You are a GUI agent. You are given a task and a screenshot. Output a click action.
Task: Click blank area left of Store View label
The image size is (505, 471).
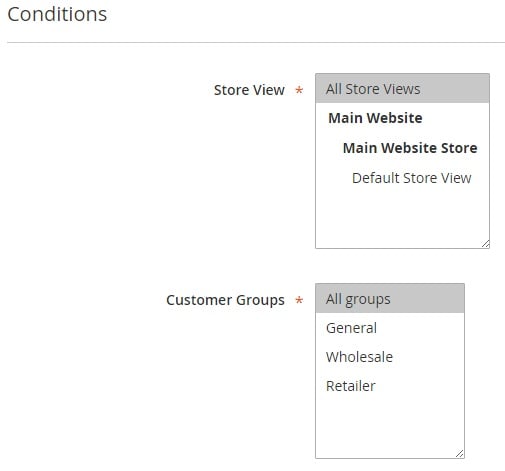point(107,90)
